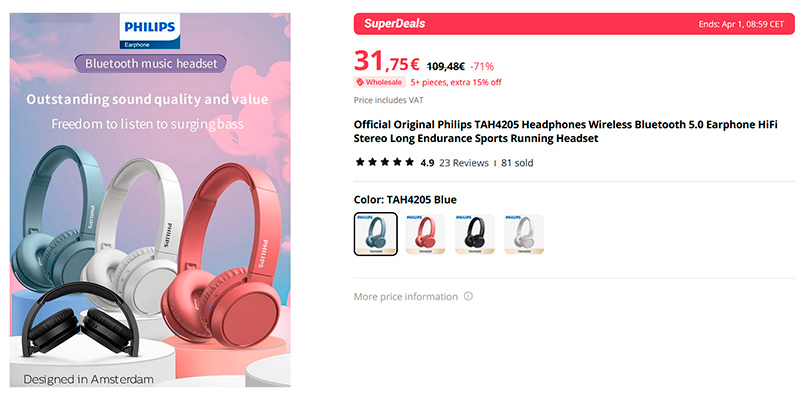Screen dimensions: 800x393
Task: Click More price information link
Action: 406,297
